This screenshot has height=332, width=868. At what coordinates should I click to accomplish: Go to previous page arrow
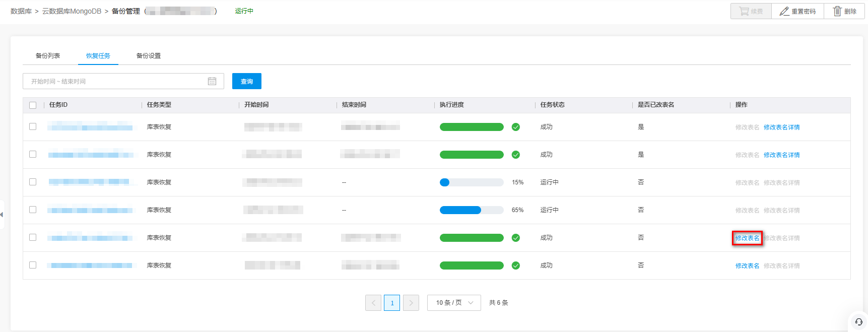(x=373, y=303)
